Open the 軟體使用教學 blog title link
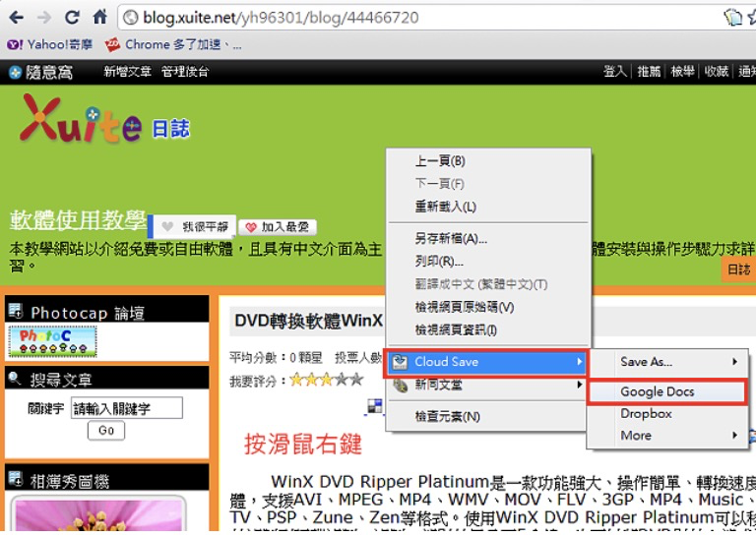The image size is (756, 537). [x=78, y=220]
